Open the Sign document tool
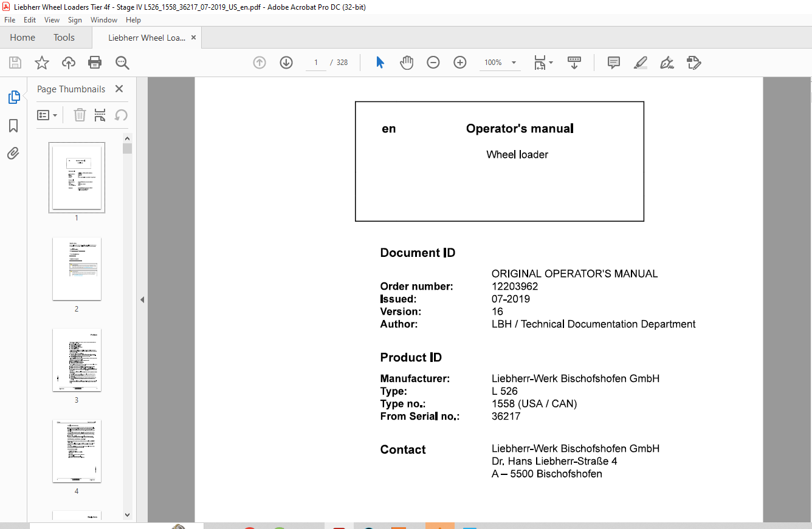The height and width of the screenshot is (529, 812). point(667,63)
